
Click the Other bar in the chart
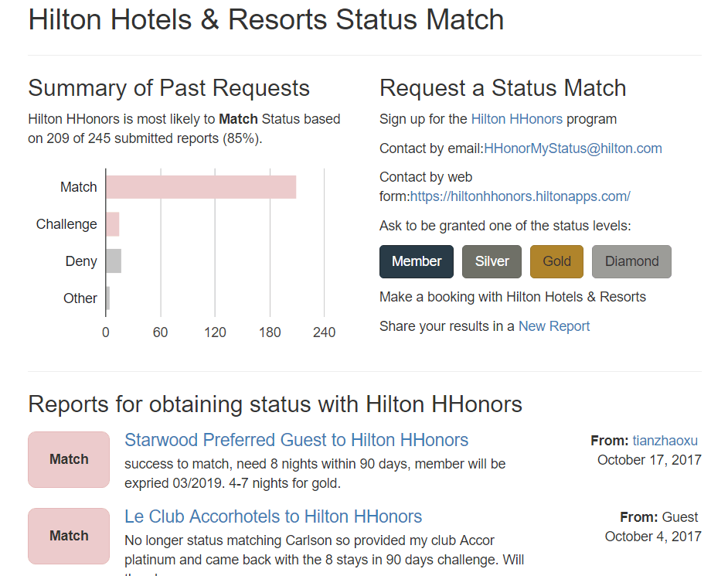click(108, 298)
